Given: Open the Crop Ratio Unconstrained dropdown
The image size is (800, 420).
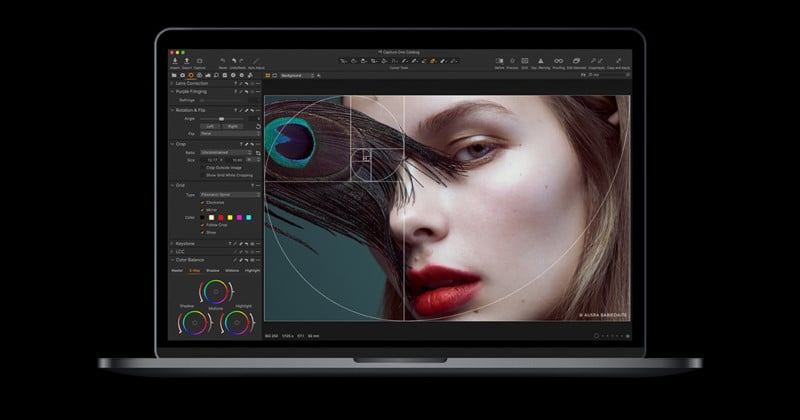Looking at the screenshot, I should tap(226, 153).
